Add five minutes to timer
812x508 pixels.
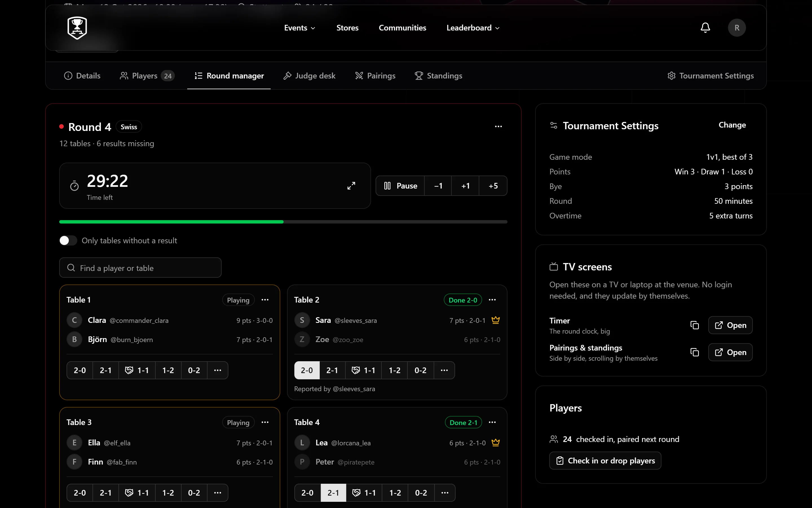[x=493, y=186]
